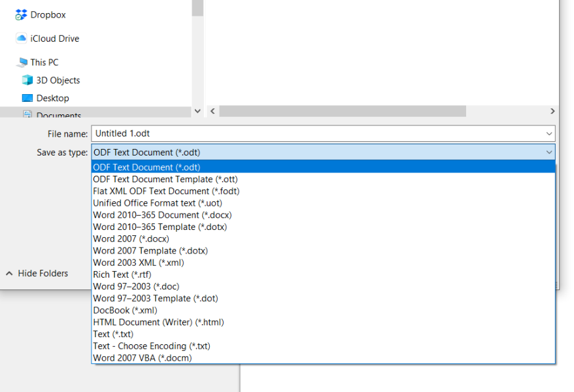Click the Desktop folder icon
The width and height of the screenshot is (574, 392).
click(x=27, y=98)
